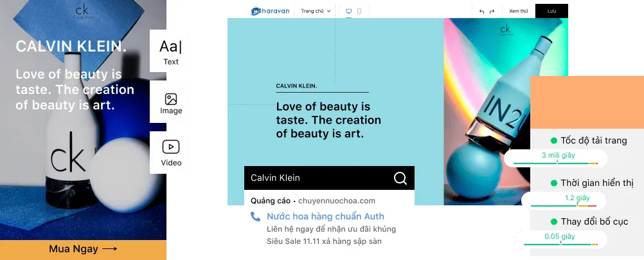644x260 pixels.
Task: Select the Video element tool
Action: pos(171,152)
